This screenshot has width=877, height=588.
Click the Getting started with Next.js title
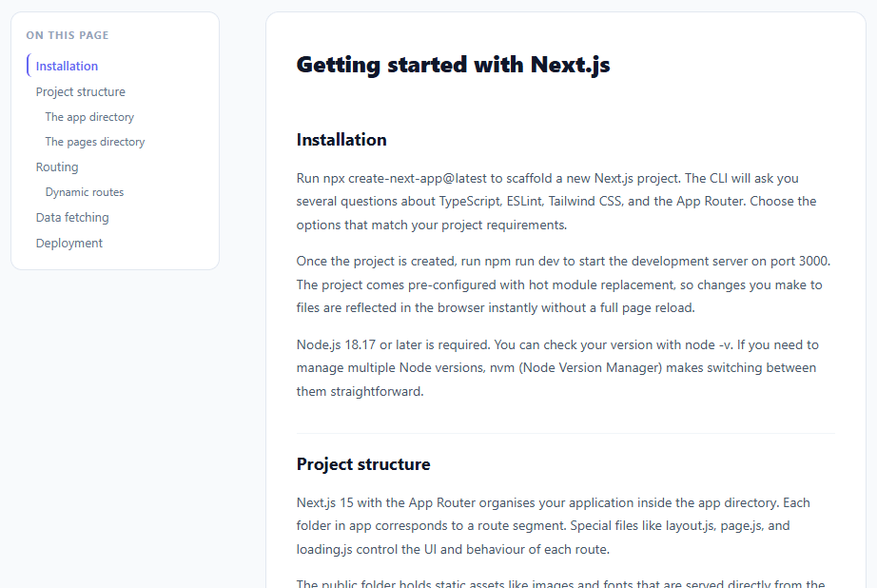[453, 65]
